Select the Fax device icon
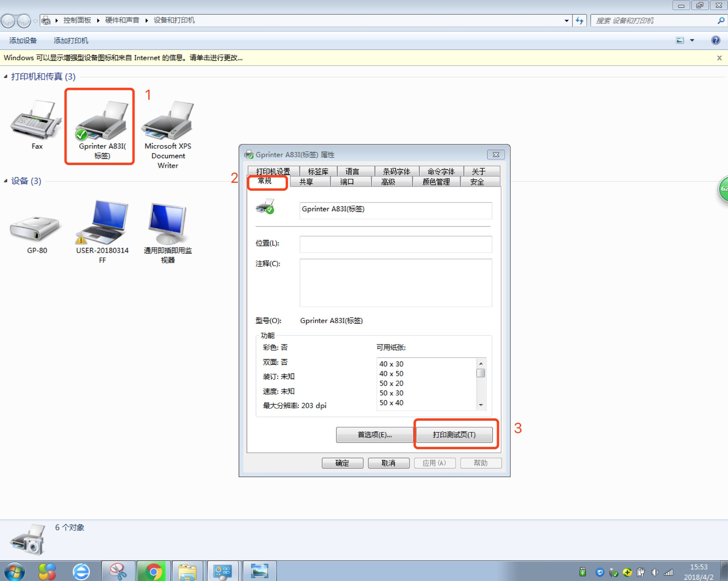 pyautogui.click(x=36, y=120)
